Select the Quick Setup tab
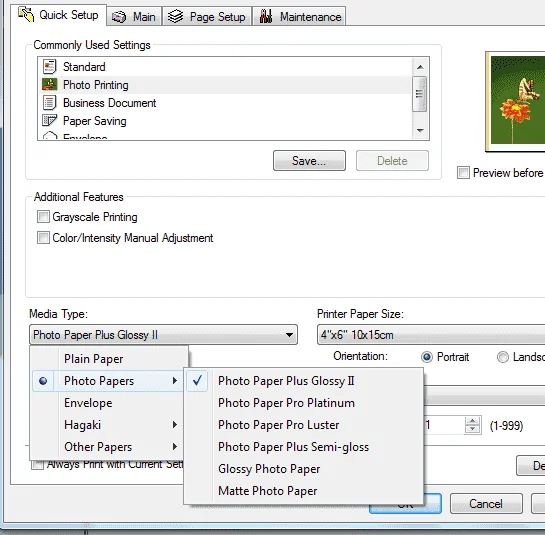Screen dimensions: 545x535 coord(58,15)
